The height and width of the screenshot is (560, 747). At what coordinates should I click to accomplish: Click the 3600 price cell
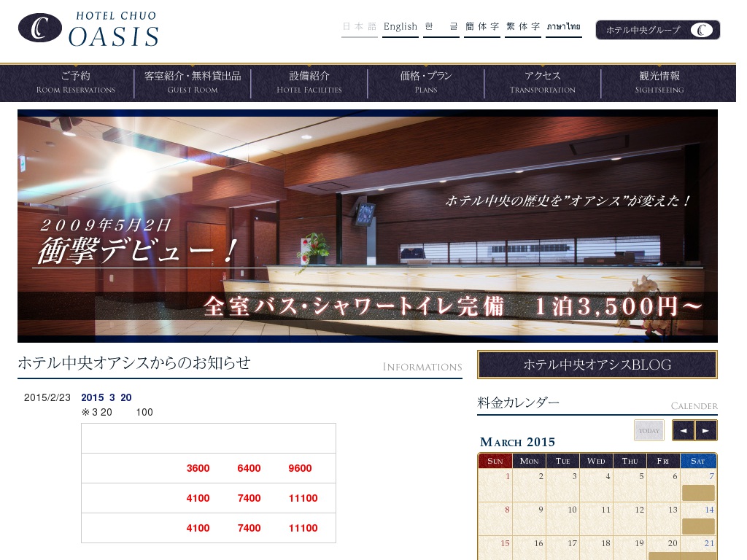click(198, 468)
